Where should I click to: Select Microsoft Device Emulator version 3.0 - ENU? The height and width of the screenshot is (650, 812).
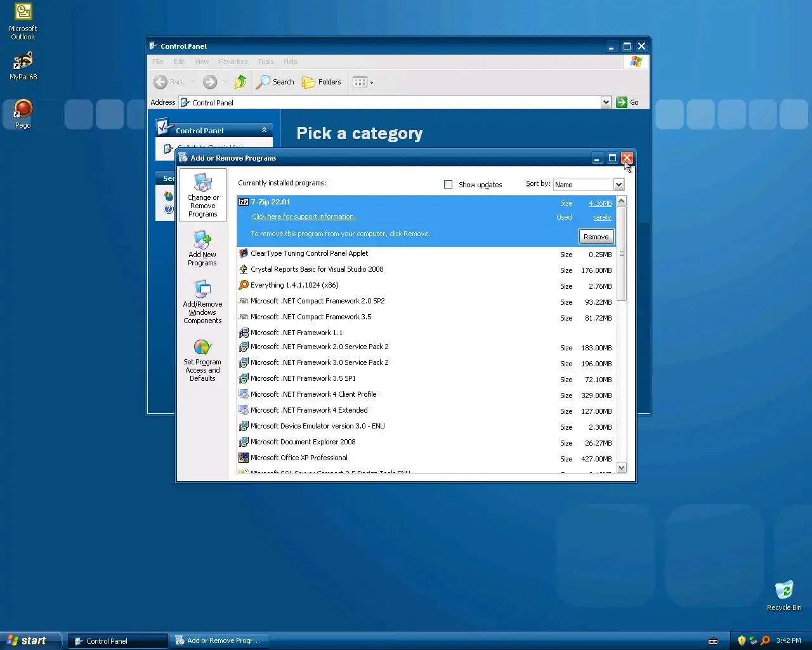point(426,426)
